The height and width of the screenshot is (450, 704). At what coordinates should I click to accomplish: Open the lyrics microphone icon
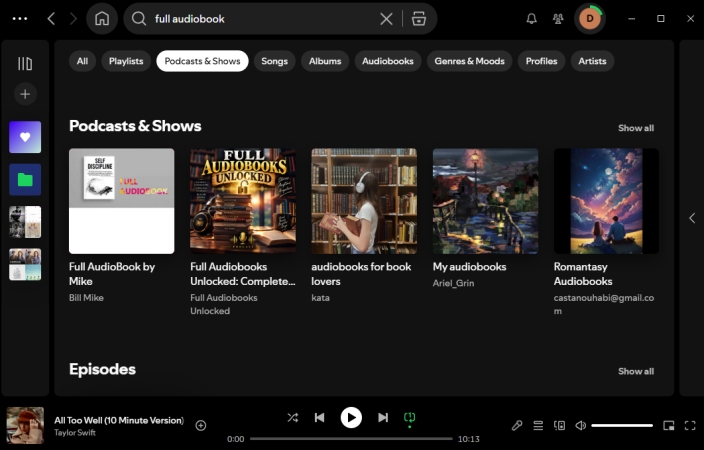(x=517, y=425)
